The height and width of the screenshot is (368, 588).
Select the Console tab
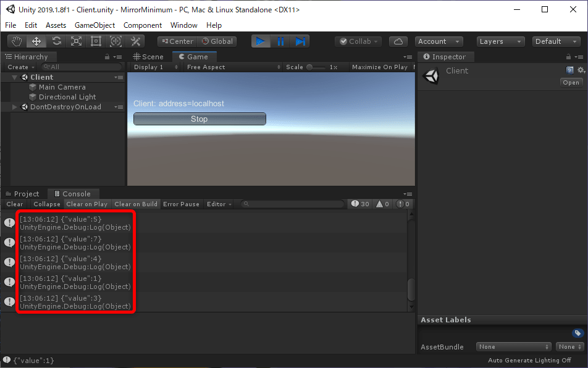tap(73, 194)
